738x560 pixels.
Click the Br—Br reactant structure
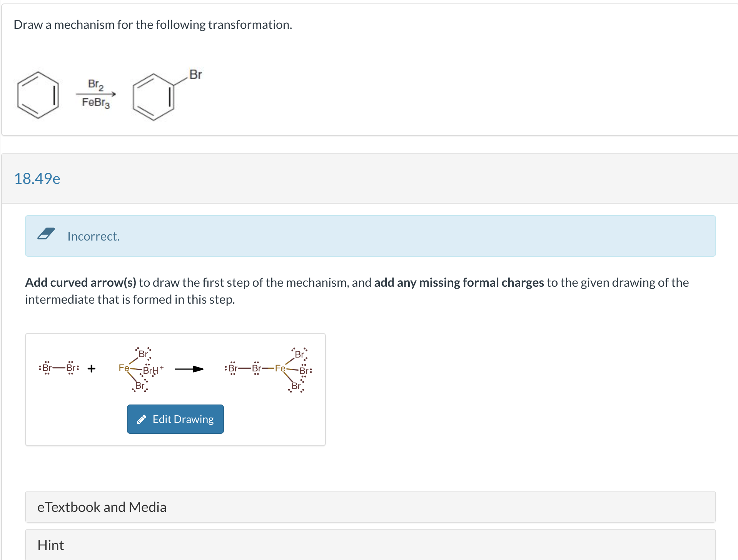[58, 369]
